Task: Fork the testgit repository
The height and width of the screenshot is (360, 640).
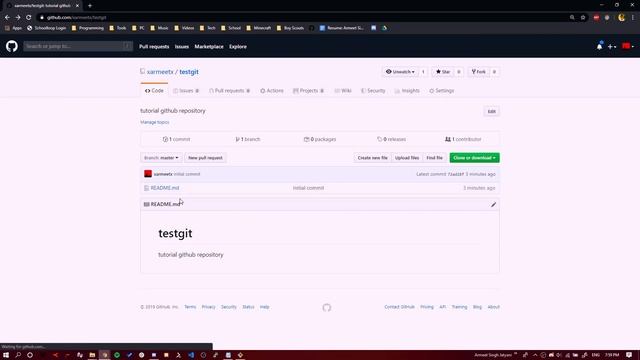Action: pos(478,72)
